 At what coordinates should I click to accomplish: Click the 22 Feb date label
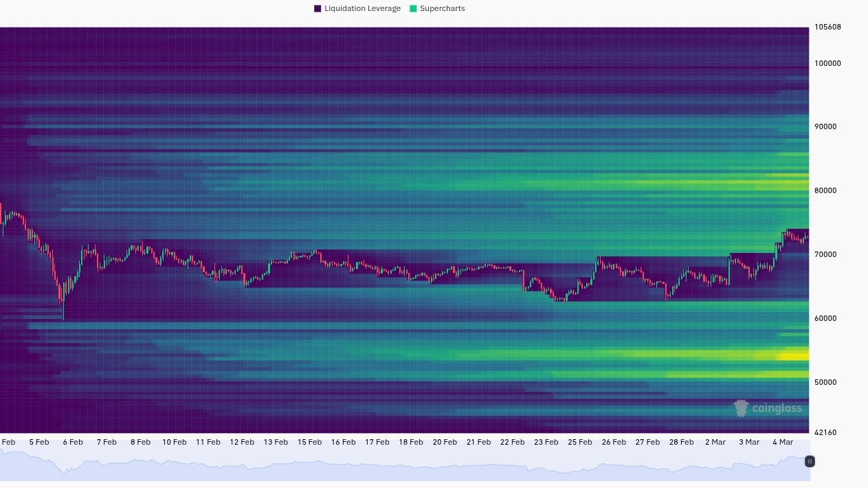[x=513, y=442]
